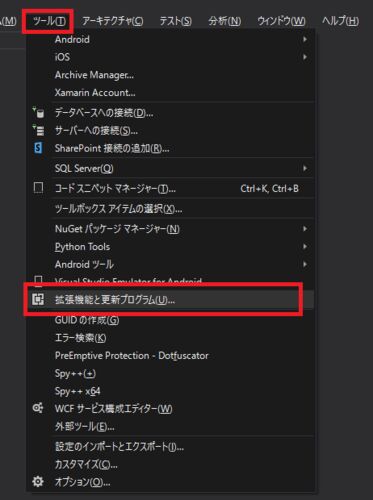The image size is (373, 500).
Task: Click the WCF service configuration editor icon
Action: pos(38,408)
